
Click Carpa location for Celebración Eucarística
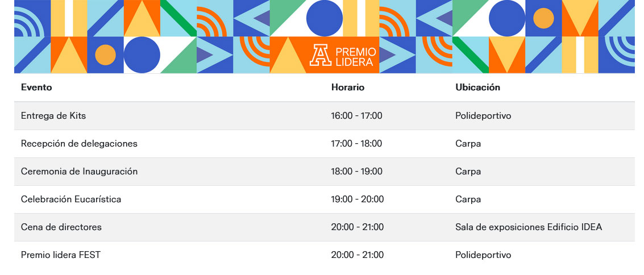(468, 199)
